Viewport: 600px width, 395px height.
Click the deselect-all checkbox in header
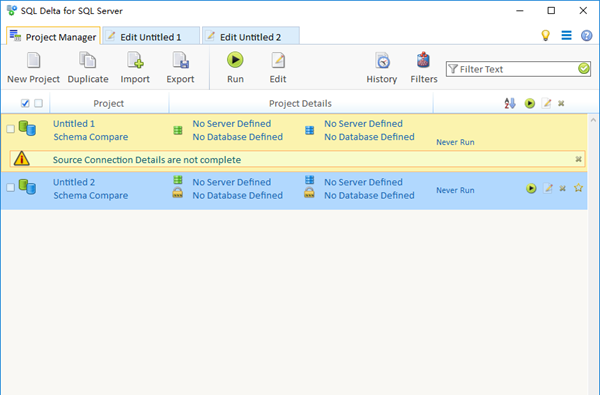38,103
